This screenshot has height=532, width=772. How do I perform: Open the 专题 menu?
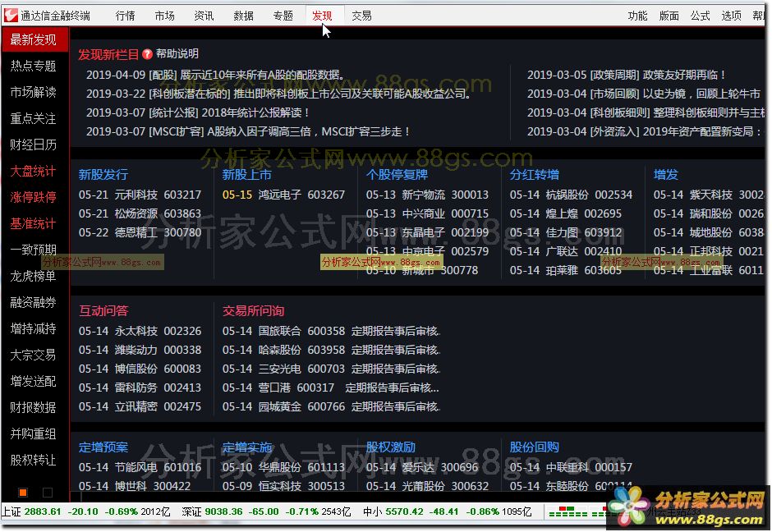tap(283, 16)
